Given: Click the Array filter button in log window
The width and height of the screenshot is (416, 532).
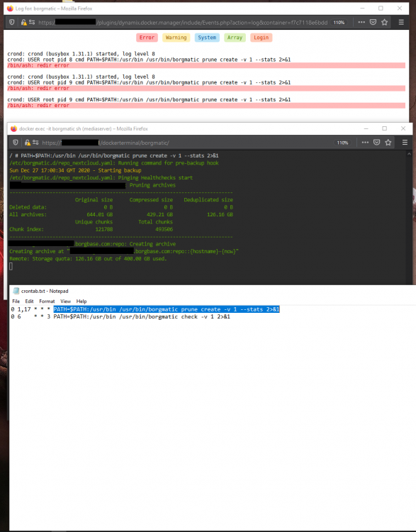Looking at the screenshot, I should pos(235,38).
